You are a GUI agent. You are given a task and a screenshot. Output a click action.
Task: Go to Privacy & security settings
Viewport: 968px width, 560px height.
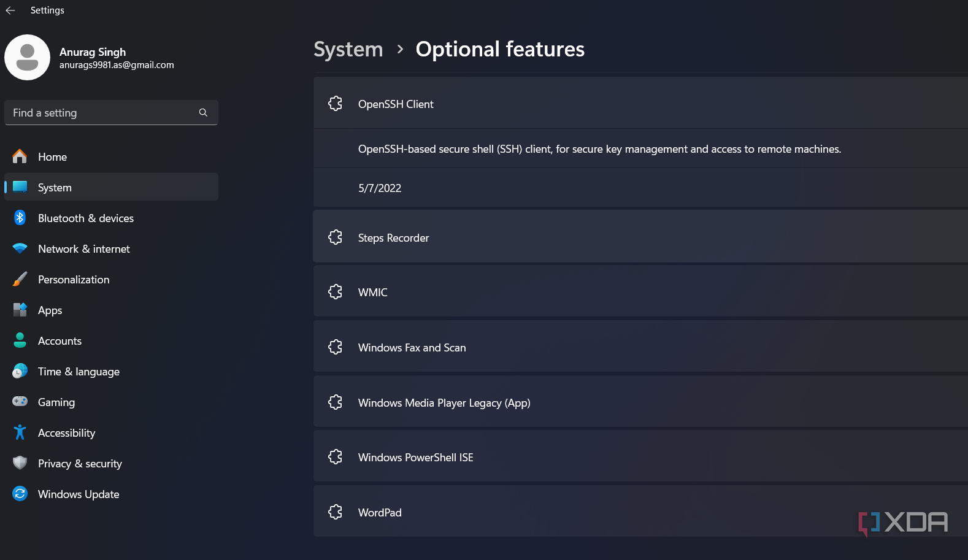[111, 463]
